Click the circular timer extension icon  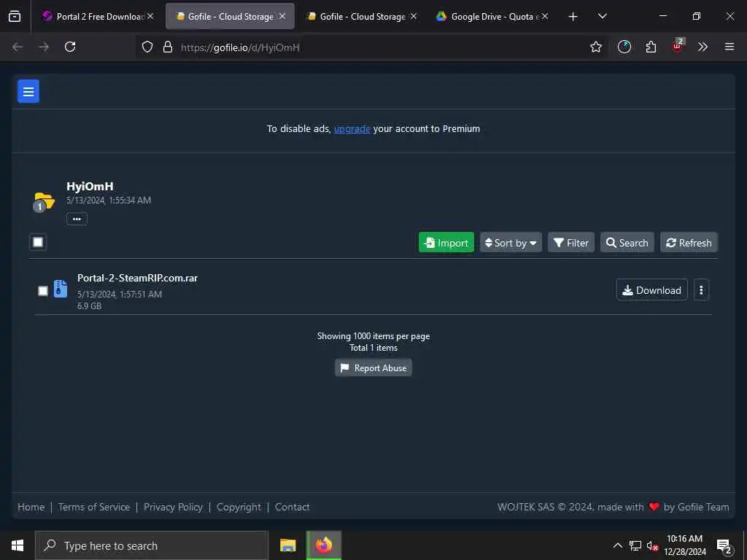pyautogui.click(x=624, y=47)
